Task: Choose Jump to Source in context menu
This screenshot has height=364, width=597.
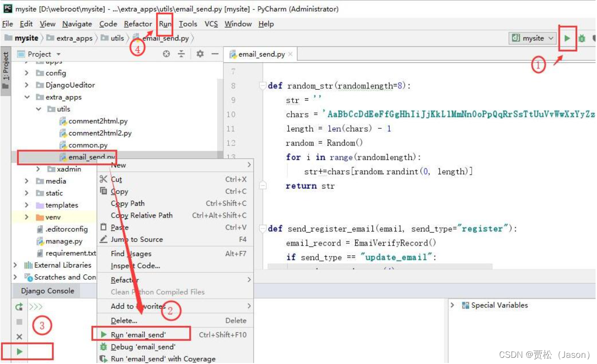Action: (x=175, y=239)
